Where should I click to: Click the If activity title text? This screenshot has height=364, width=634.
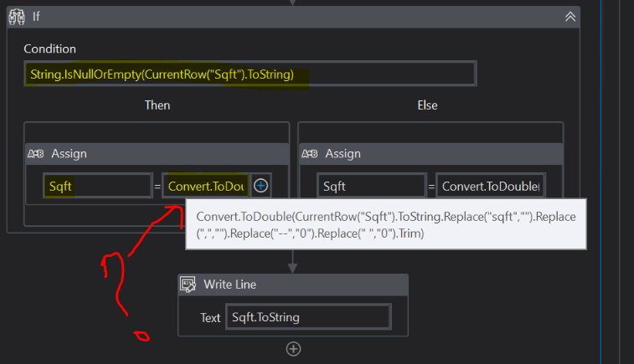36,17
